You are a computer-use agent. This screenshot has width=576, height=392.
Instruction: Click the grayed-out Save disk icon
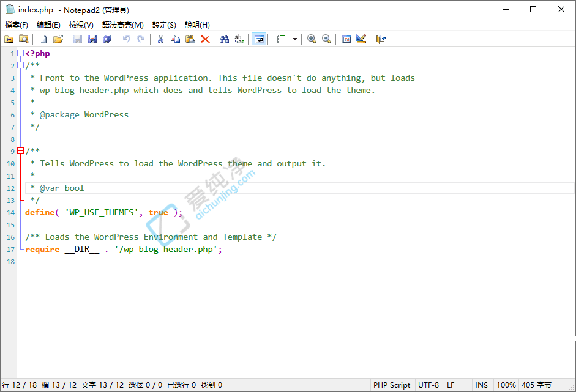point(78,39)
